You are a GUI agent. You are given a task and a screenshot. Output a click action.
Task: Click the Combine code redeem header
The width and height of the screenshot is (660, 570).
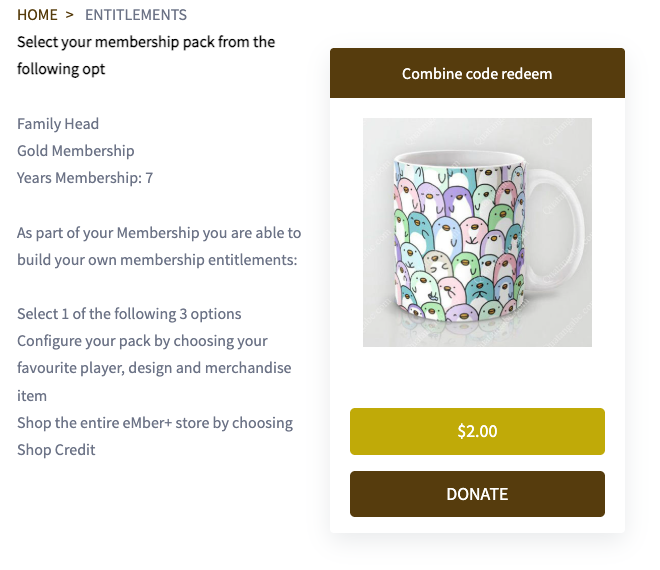[477, 73]
